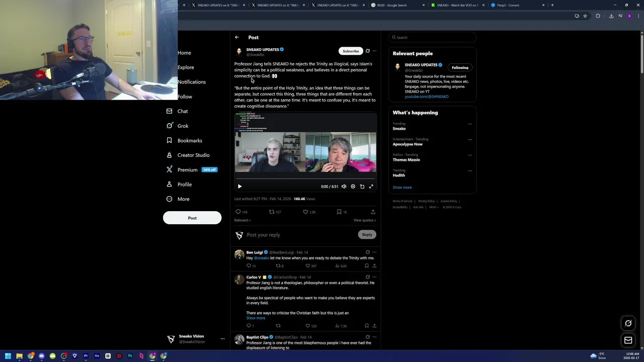Open Creator Studio in the sidebar
The image size is (644, 362).
coord(188,155)
